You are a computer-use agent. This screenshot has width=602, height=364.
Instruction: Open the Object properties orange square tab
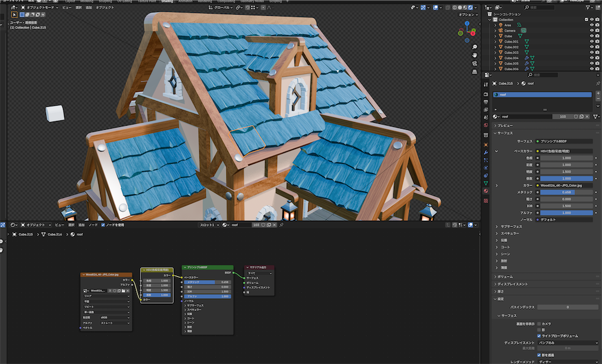click(x=486, y=144)
